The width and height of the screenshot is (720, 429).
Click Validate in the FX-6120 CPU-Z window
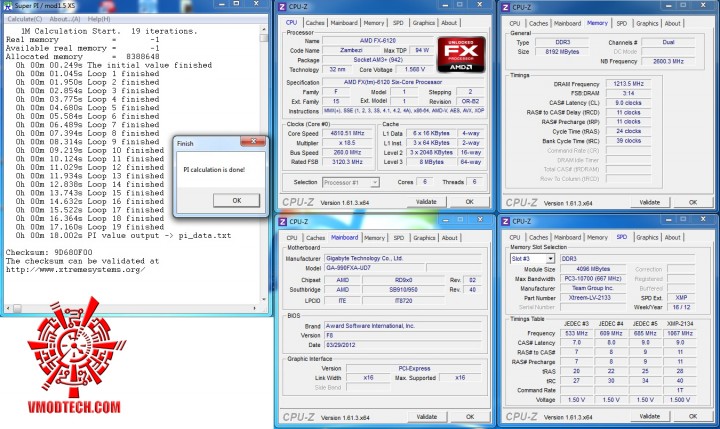tap(426, 202)
